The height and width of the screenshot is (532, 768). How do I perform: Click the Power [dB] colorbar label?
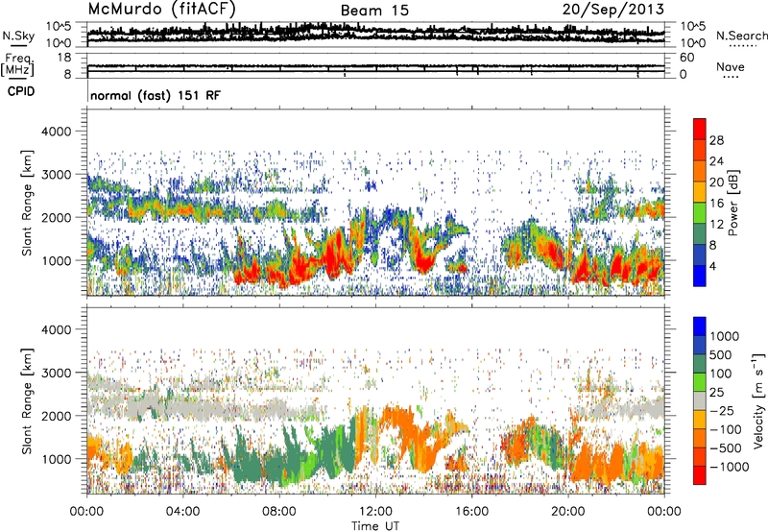click(x=732, y=203)
